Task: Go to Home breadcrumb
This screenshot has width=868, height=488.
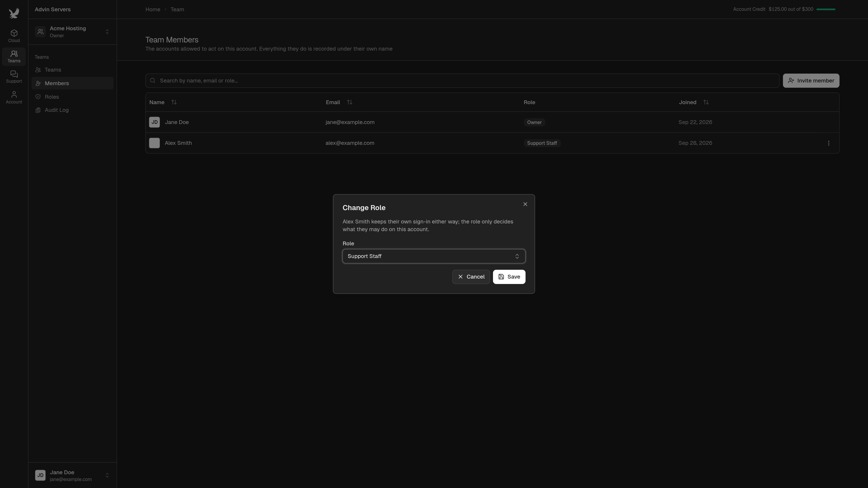Action: [x=153, y=9]
